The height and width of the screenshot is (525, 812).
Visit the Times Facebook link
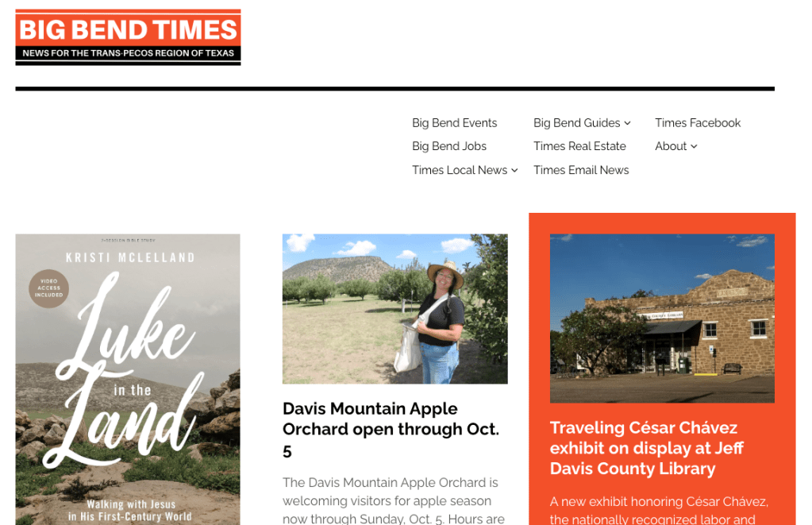698,123
